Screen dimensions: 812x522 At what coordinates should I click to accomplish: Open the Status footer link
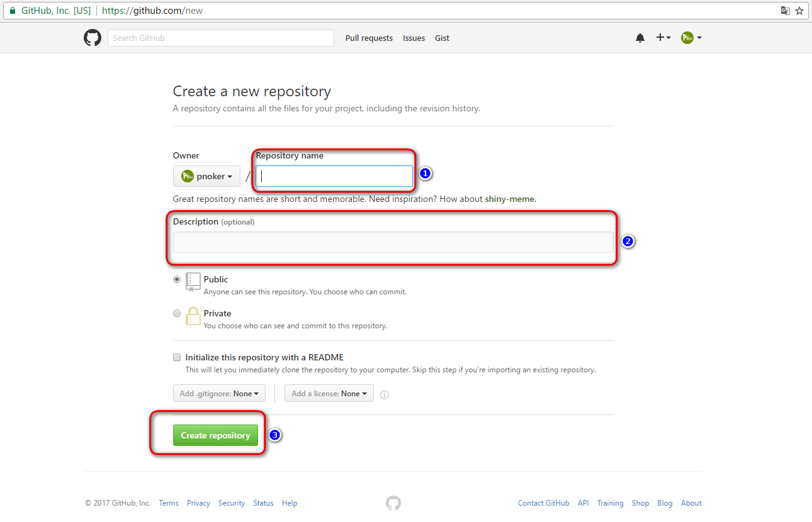point(263,503)
